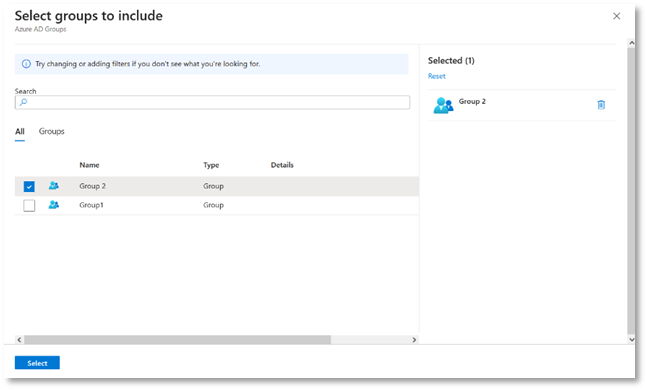Click the group icon beside Group1 row
Viewport: 647px width, 390px height.
54,205
